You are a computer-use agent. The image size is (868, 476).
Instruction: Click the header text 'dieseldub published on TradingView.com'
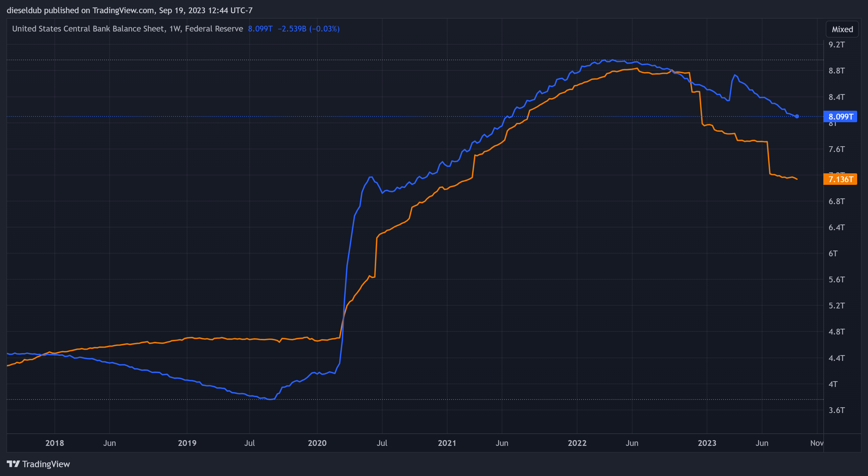81,10
